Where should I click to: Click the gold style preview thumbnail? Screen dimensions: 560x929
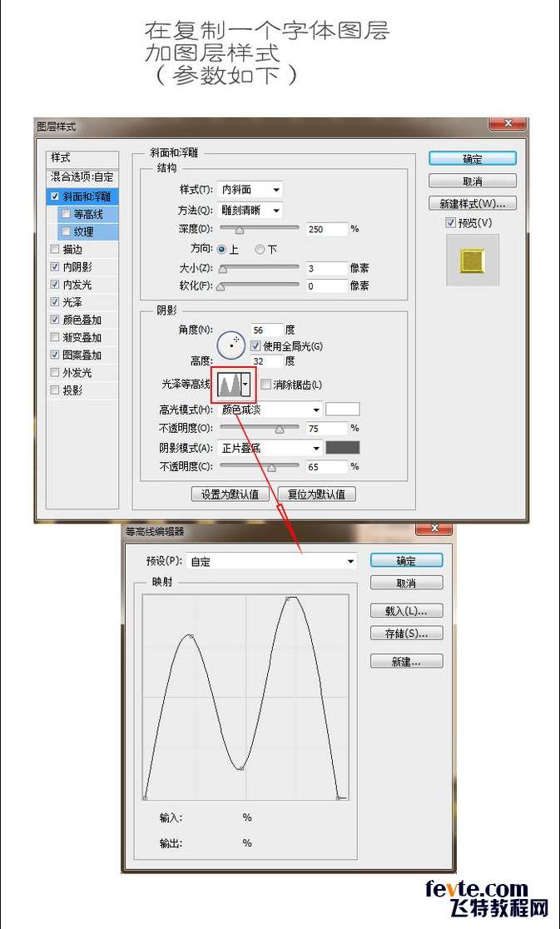pos(472,260)
